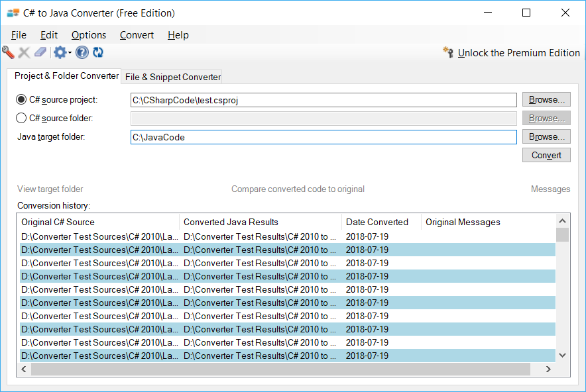Image resolution: width=586 pixels, height=392 pixels.
Task: Click Browse for C# source folder
Action: (x=546, y=118)
